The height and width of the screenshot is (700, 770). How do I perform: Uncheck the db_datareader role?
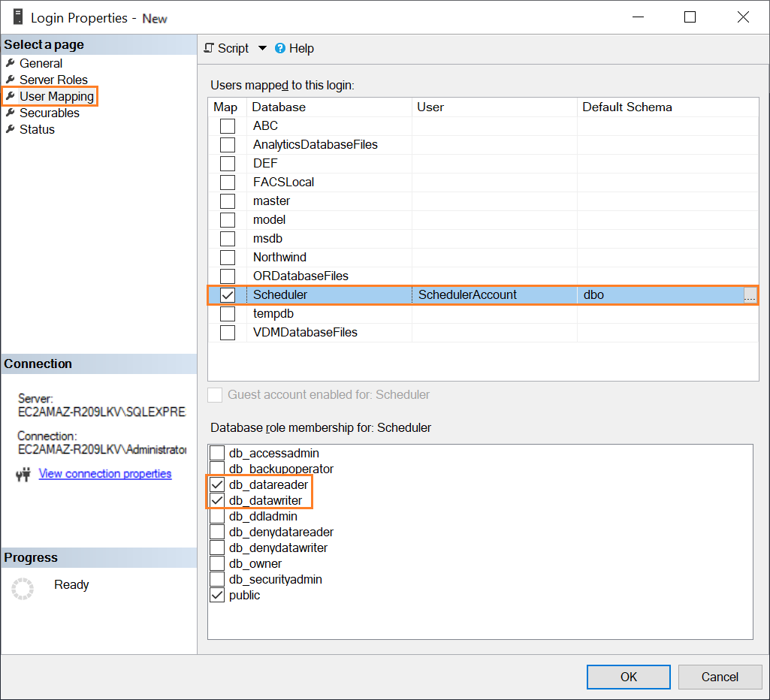[217, 484]
